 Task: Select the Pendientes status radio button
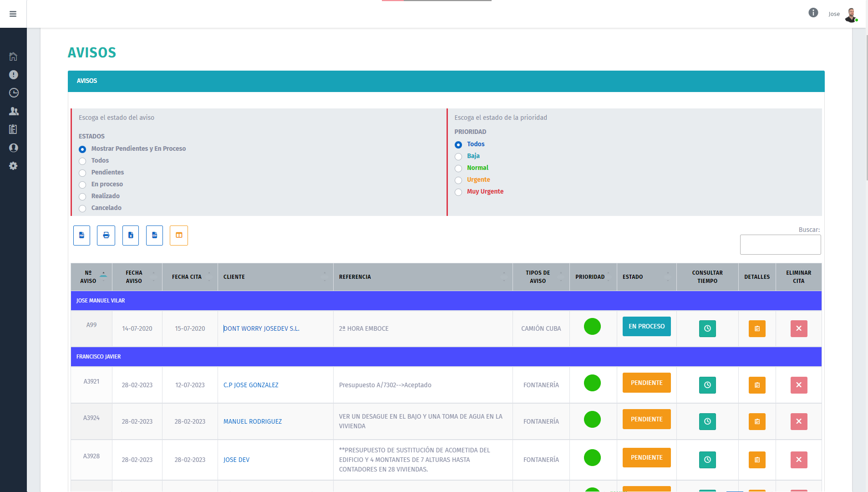coord(82,173)
